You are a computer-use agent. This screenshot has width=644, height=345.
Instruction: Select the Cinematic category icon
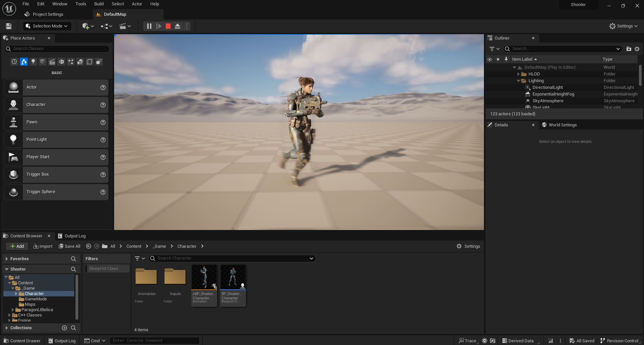(52, 62)
